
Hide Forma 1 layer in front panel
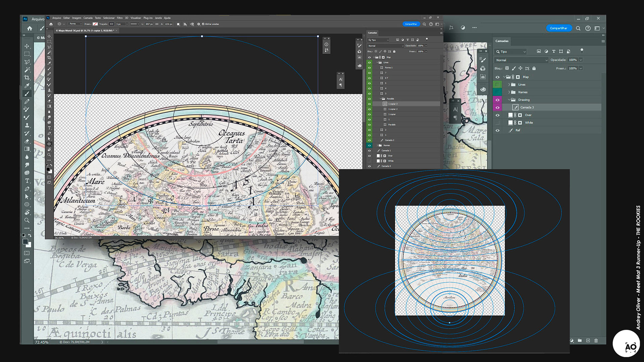[x=369, y=68]
